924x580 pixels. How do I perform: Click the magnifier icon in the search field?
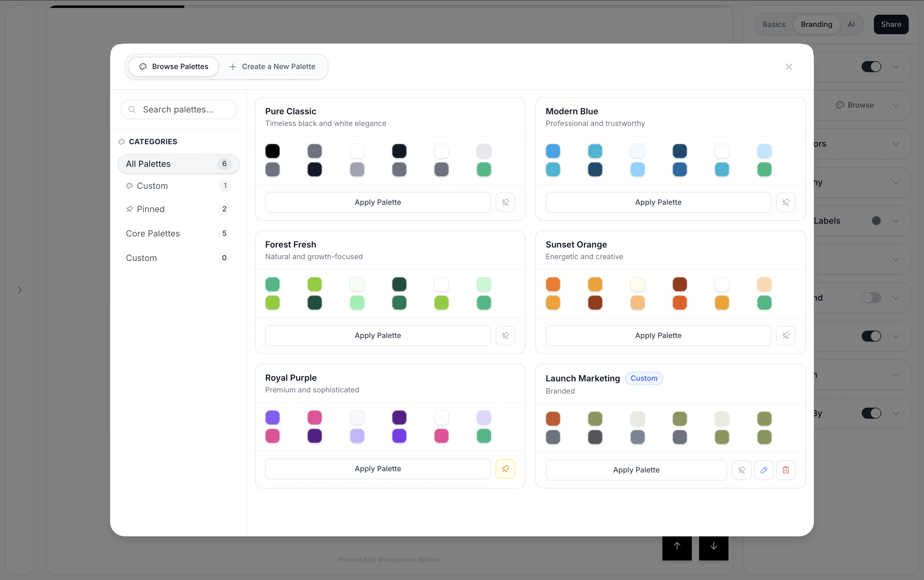(x=132, y=109)
